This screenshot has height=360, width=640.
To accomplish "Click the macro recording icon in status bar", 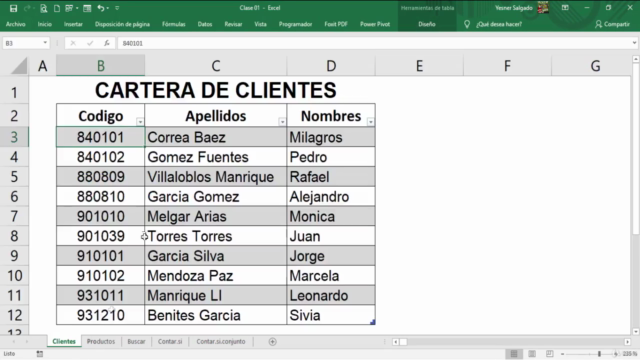I will 40,354.
